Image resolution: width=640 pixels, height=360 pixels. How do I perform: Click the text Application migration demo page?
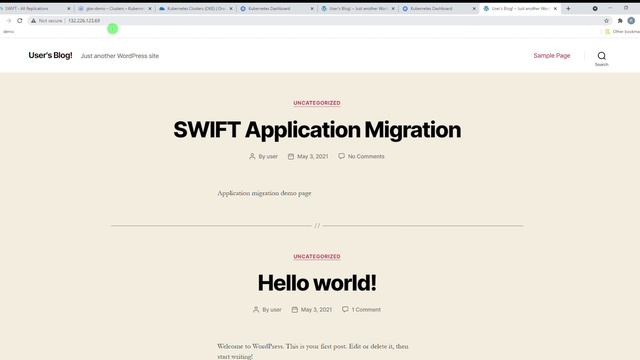tap(264, 193)
